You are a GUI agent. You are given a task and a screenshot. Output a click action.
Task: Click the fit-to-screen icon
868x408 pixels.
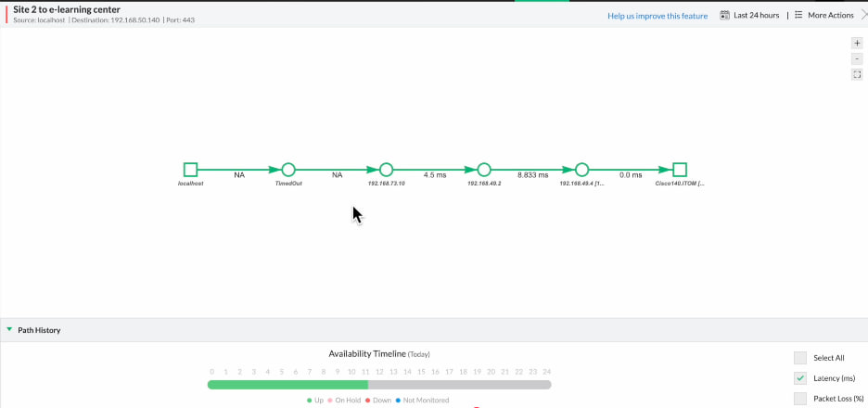tap(857, 74)
